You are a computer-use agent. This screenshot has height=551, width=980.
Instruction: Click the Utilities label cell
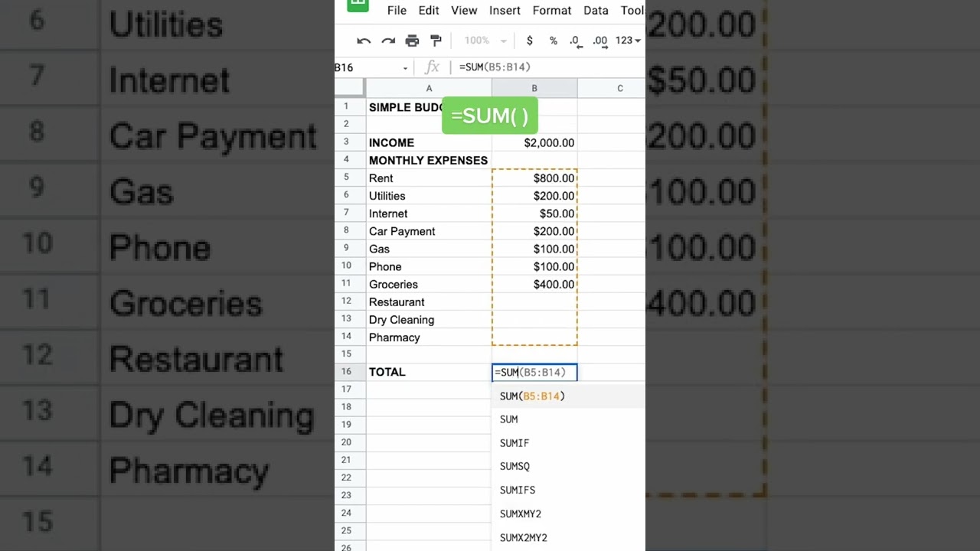[x=429, y=195]
